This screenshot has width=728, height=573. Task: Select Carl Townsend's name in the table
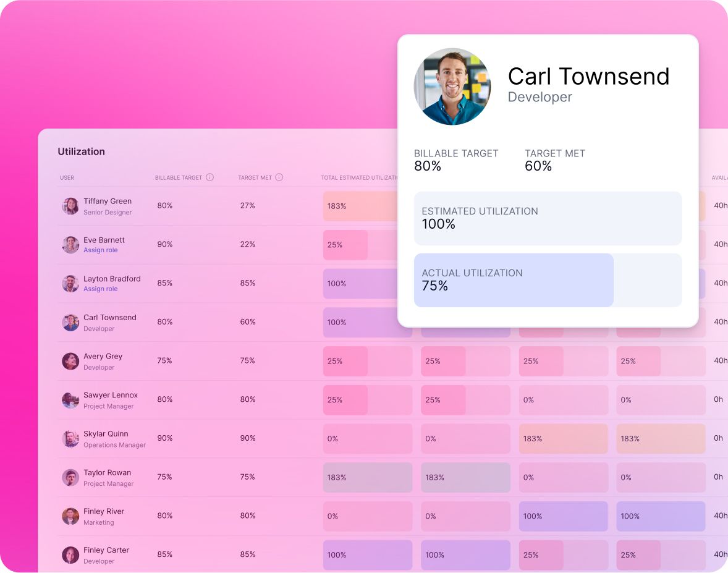(109, 318)
